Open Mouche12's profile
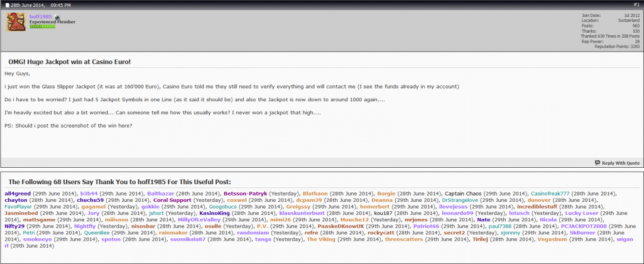The height and width of the screenshot is (264, 644). coord(355,219)
